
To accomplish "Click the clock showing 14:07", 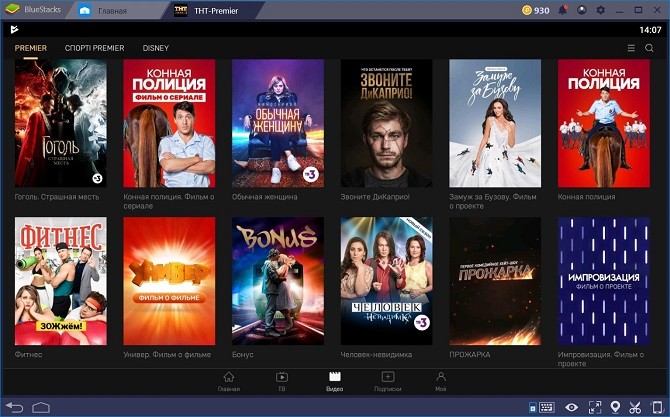I will [650, 29].
